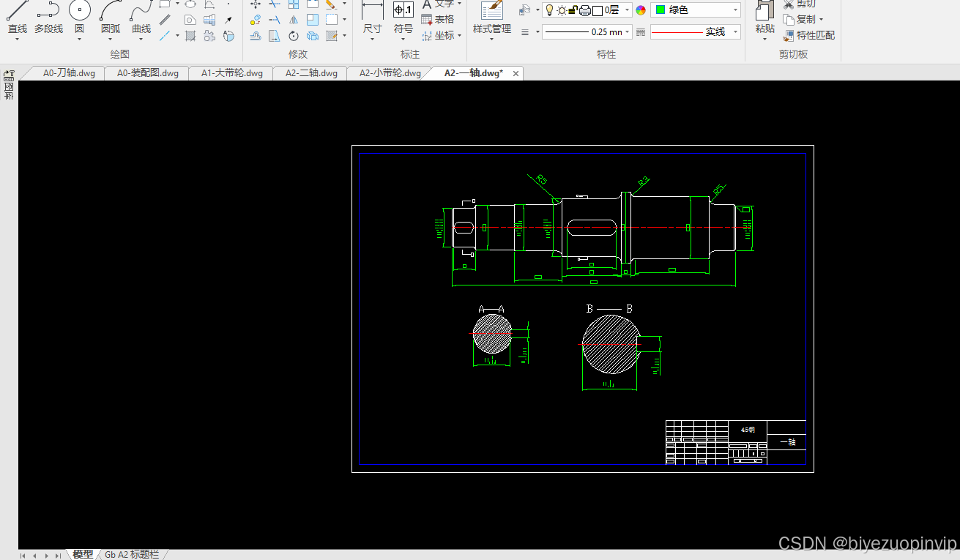This screenshot has width=960, height=560.
Task: Click the rainbow color wheel icon
Action: 641,10
